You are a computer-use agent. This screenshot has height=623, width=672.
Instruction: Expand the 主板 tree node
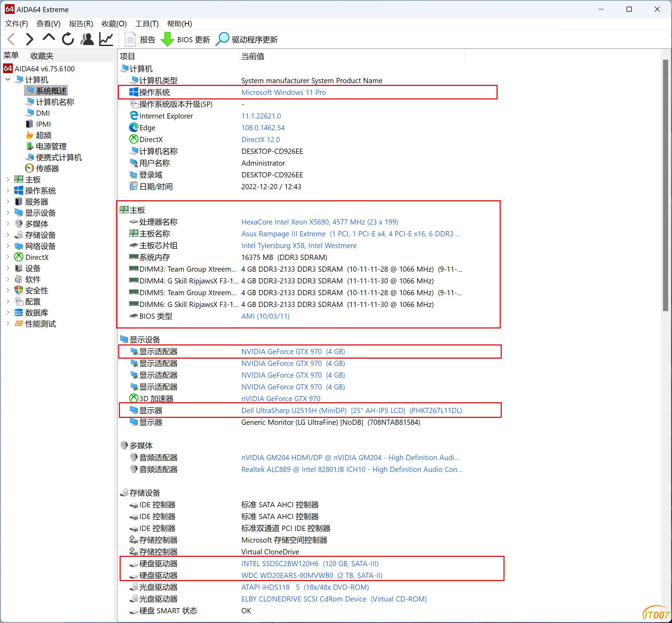[8, 179]
